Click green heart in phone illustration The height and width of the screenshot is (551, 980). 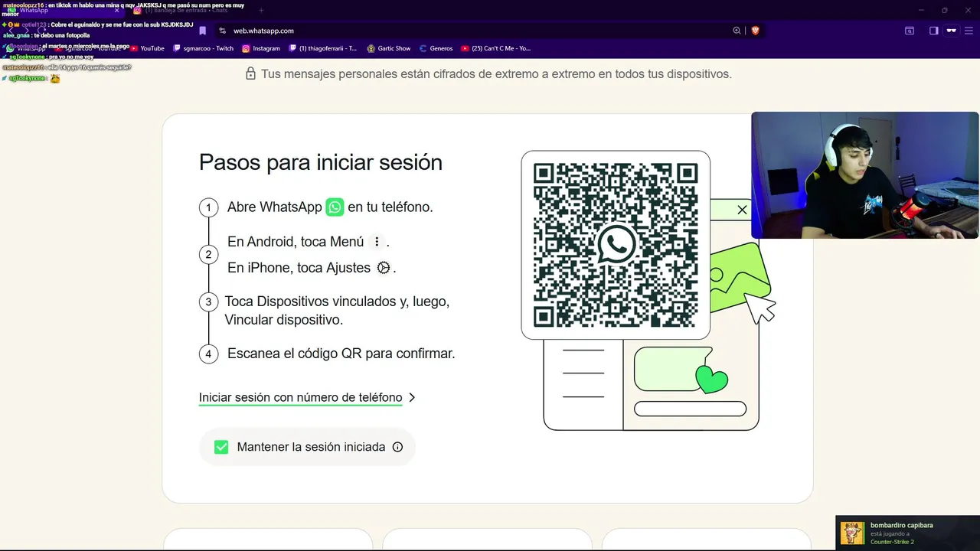coord(711,379)
